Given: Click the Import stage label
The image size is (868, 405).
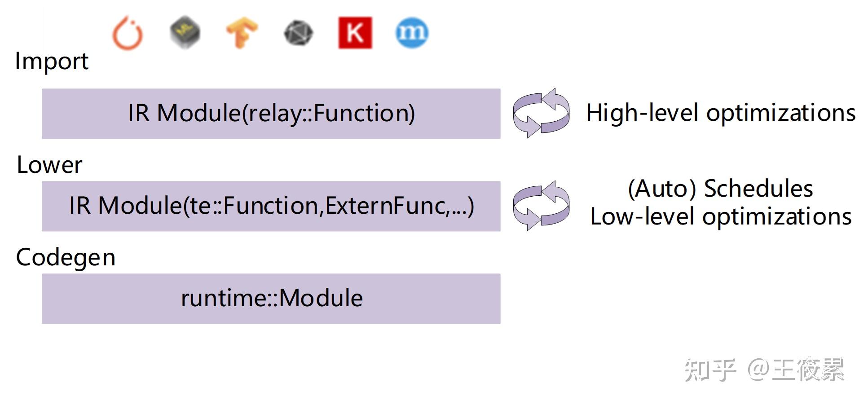Looking at the screenshot, I should [x=52, y=61].
